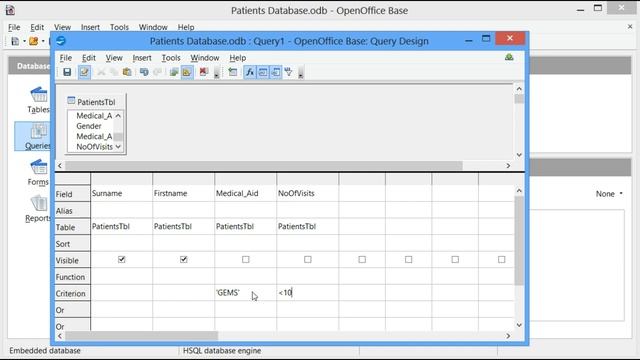
Task: Open View menu in Query Design window
Action: click(114, 58)
